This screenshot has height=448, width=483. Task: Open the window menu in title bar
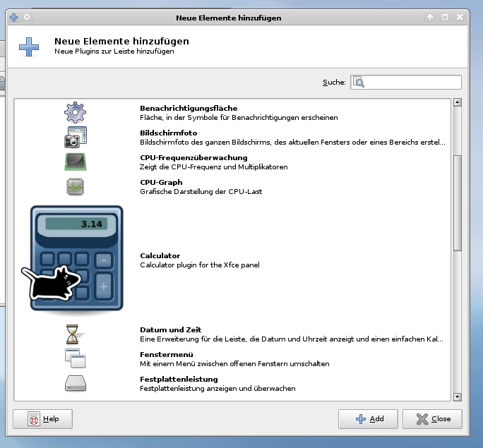[13, 16]
